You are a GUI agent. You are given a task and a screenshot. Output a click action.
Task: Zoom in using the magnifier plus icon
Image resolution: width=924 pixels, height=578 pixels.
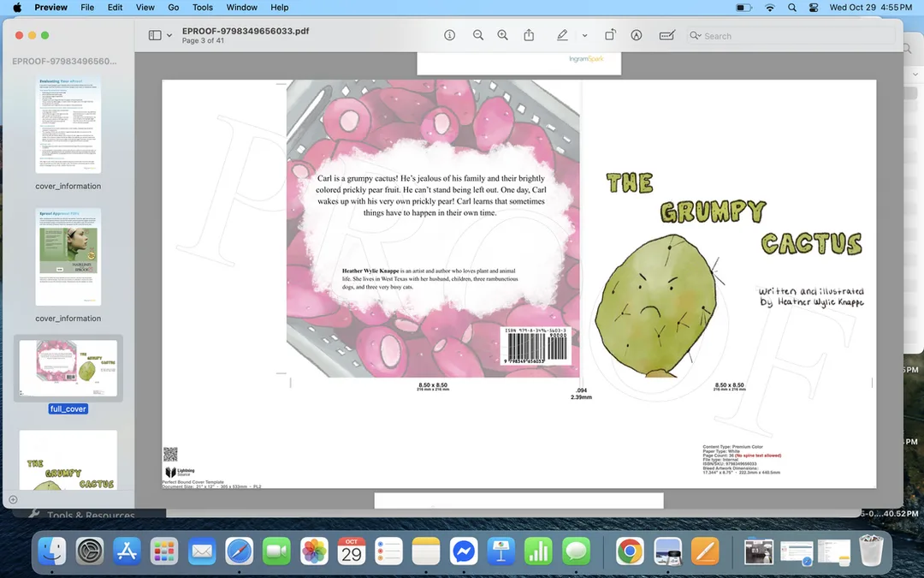coord(503,35)
